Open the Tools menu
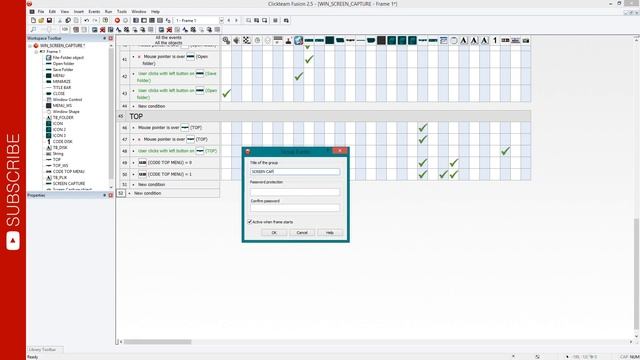 click(x=122, y=11)
